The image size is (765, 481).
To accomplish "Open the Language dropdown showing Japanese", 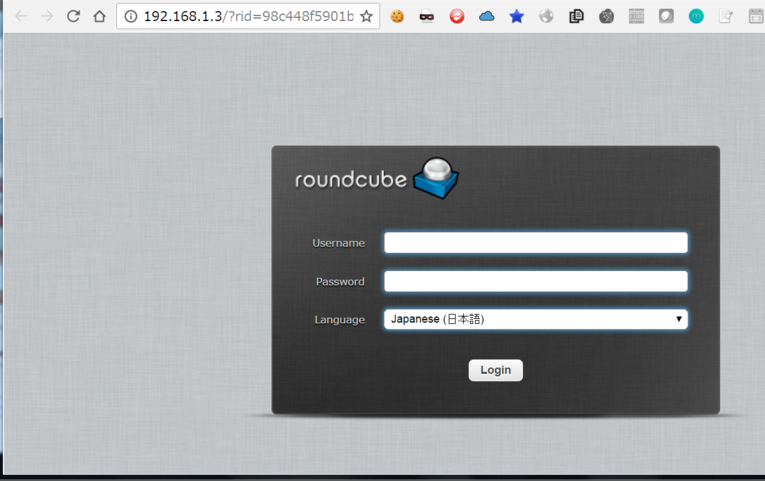I will pyautogui.click(x=536, y=319).
